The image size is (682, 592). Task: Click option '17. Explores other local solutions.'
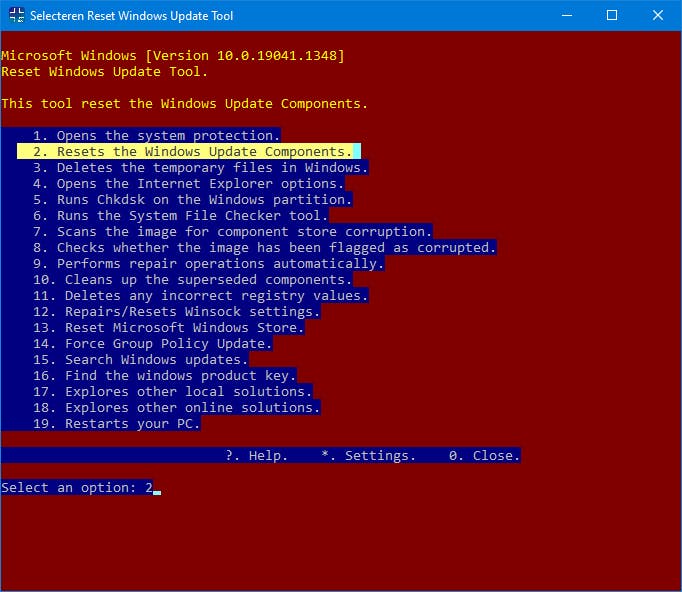(173, 392)
